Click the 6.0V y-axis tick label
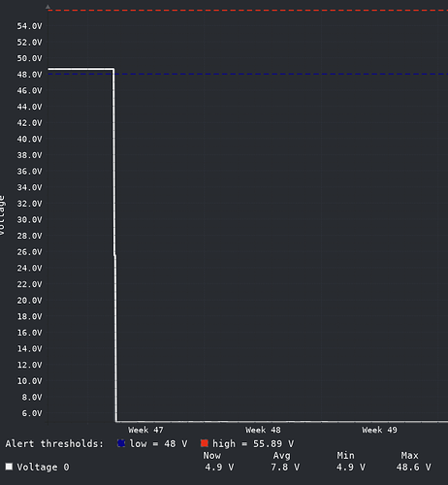The height and width of the screenshot is (485, 448). point(32,413)
